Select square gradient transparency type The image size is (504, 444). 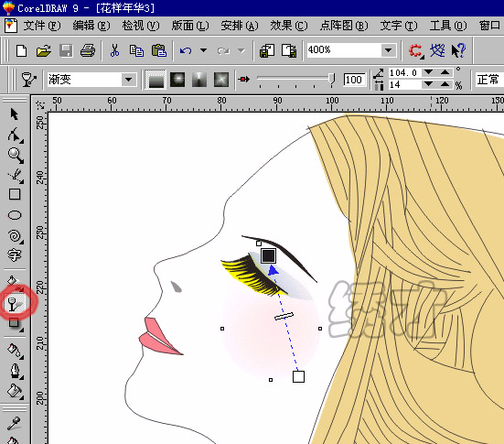[x=221, y=80]
